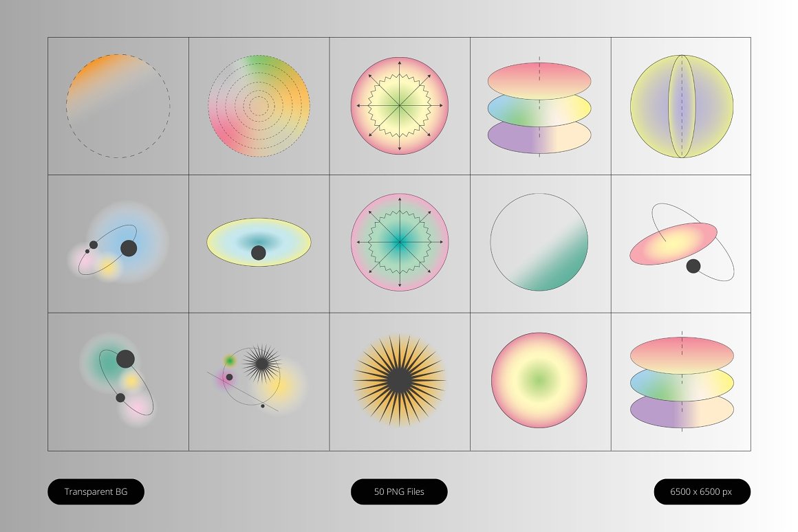Click the black dot on yellow-blue ellipse
Viewport: 798px width, 532px height.
tap(258, 253)
